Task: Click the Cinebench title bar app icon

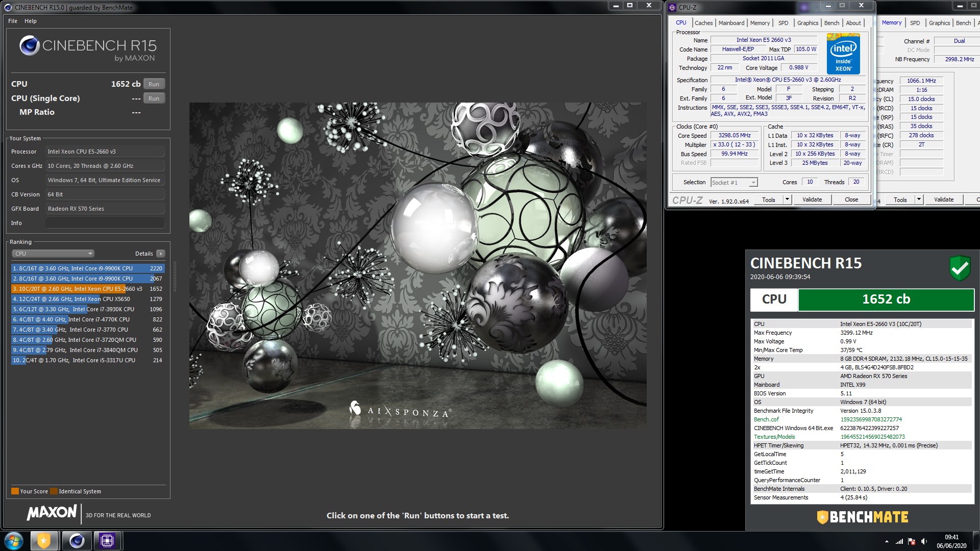Action: 8,7
